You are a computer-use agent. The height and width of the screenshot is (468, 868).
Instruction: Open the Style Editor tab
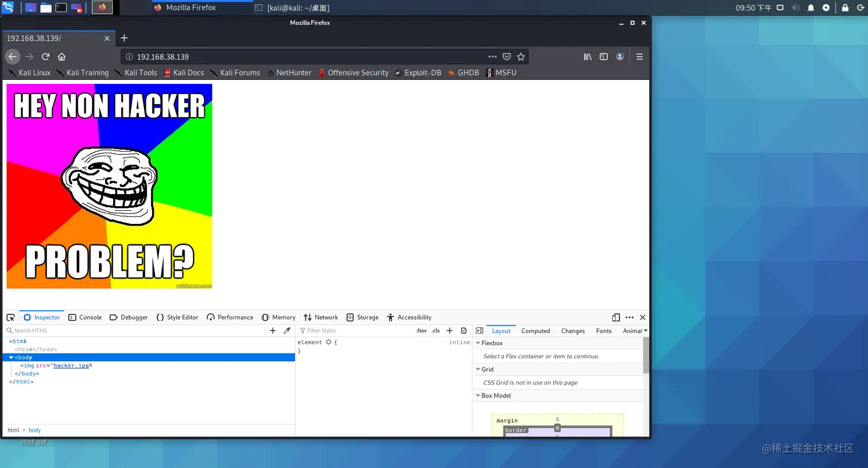[177, 318]
